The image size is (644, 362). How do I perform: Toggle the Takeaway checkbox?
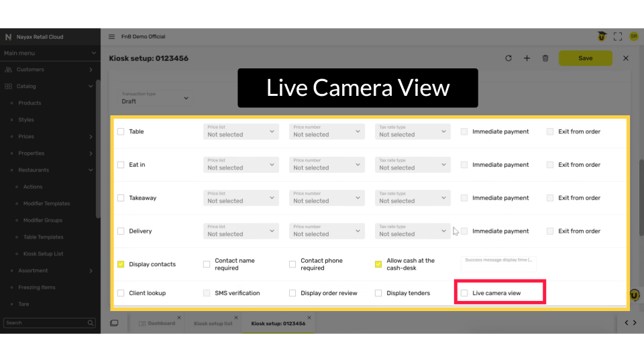(121, 198)
